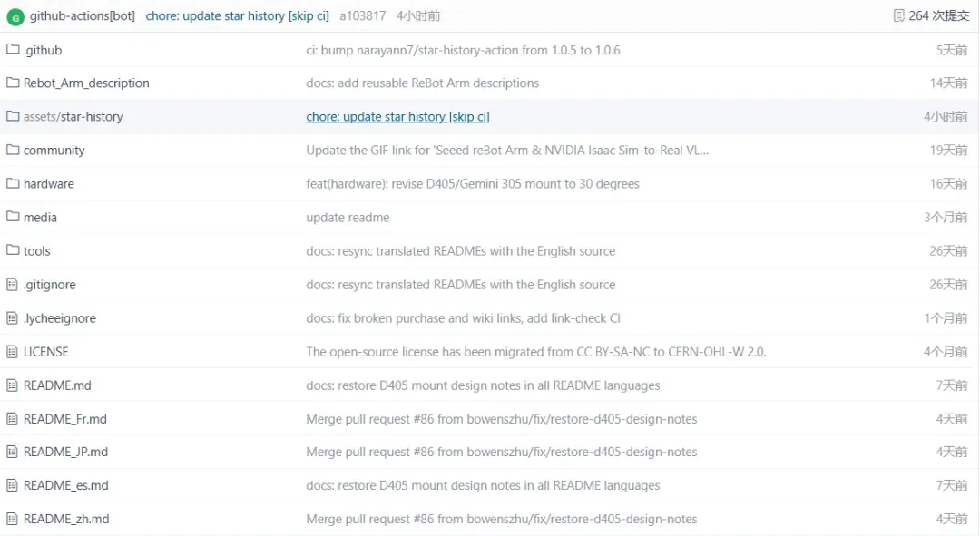Viewport: 980px width, 536px height.
Task: Open the .github folder
Action: click(x=43, y=50)
